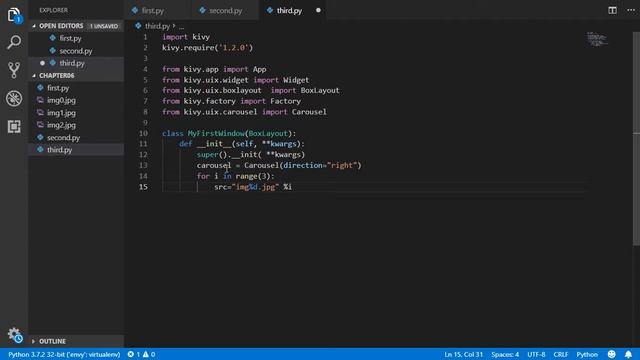640x360 pixels.
Task: Open the editor More Actions menu
Action: 631,10
